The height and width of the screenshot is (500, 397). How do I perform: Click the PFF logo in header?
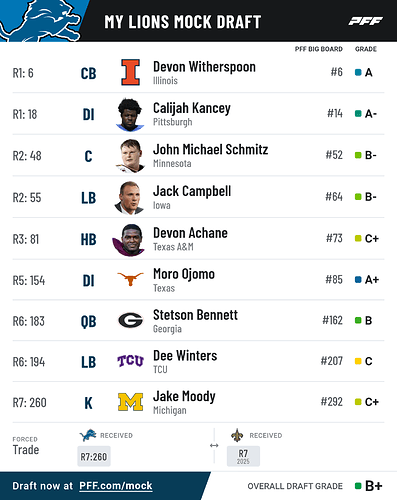pyautogui.click(x=366, y=21)
